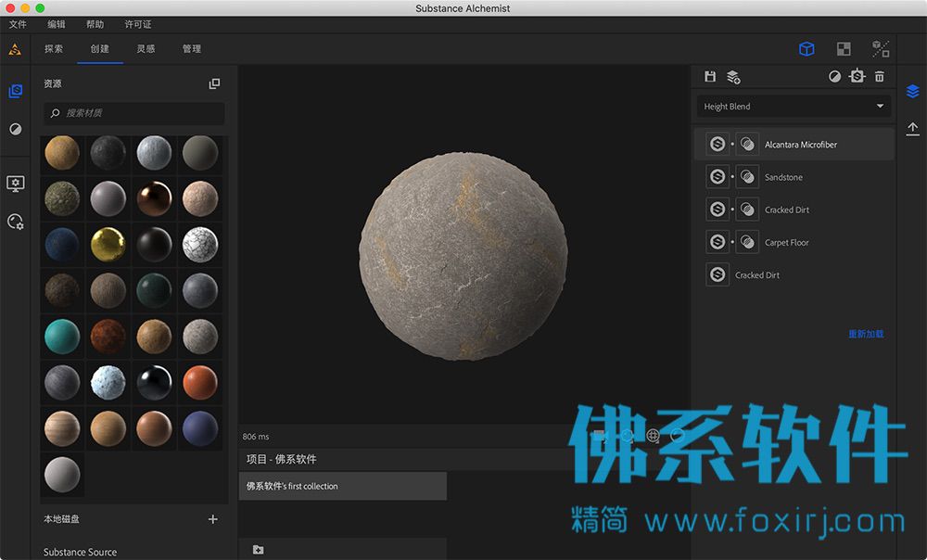Open viewport display settings sidebar icon
This screenshot has width=927, height=560.
pos(16,184)
